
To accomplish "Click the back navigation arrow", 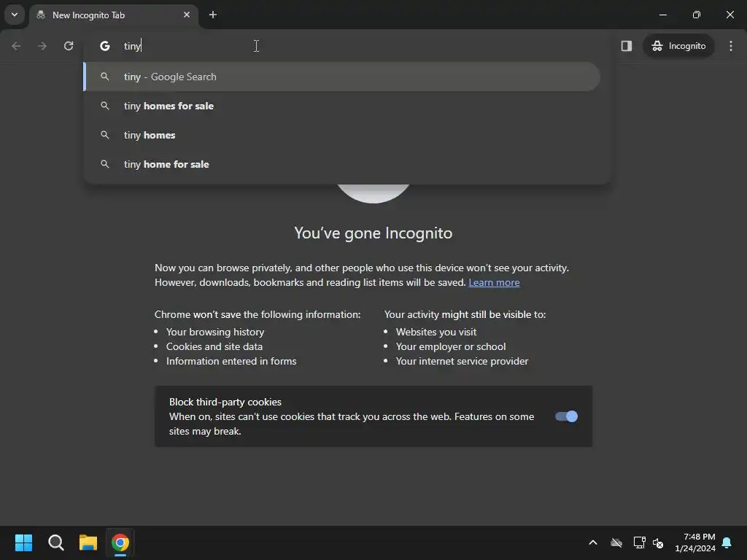I will [x=16, y=46].
